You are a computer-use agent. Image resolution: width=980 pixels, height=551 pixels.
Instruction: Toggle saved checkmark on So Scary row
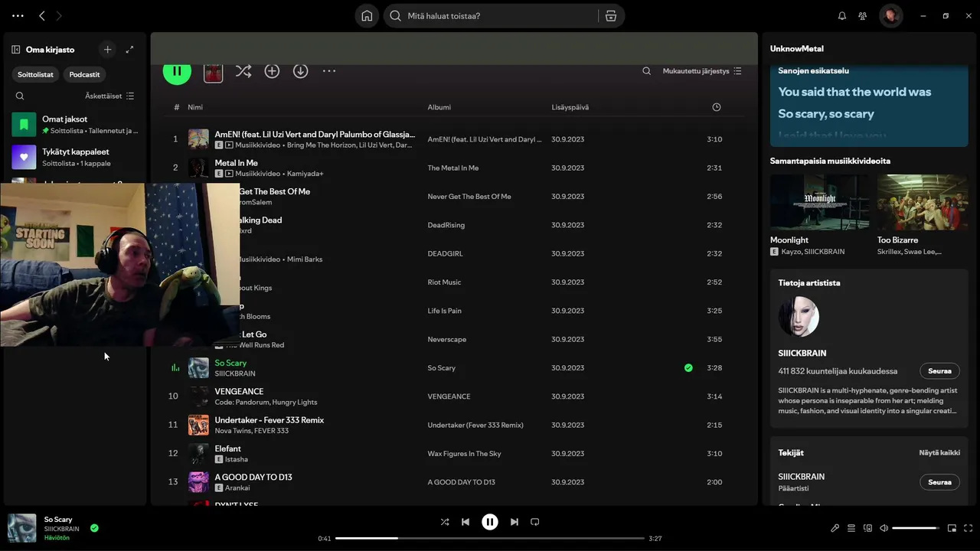click(x=688, y=368)
